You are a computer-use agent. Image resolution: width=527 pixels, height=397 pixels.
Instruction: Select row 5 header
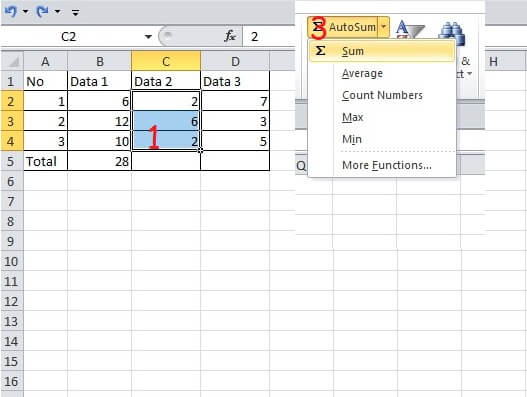[x=12, y=161]
